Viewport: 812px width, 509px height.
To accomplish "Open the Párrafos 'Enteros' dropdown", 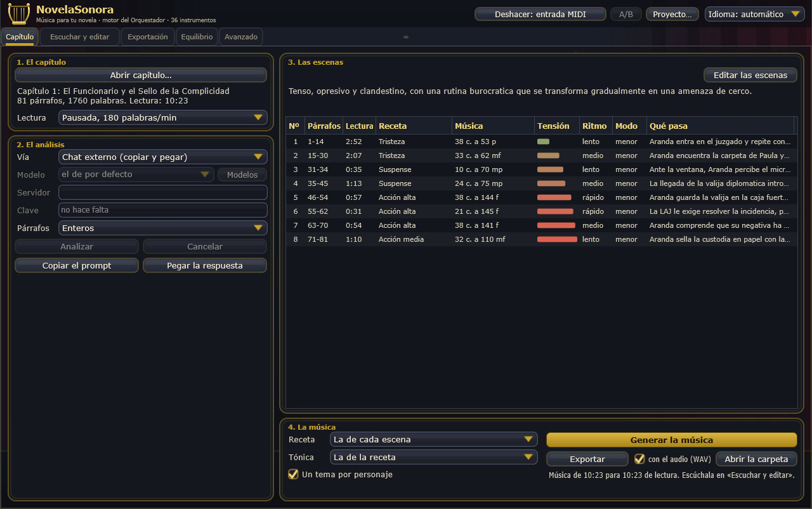I will pyautogui.click(x=163, y=228).
